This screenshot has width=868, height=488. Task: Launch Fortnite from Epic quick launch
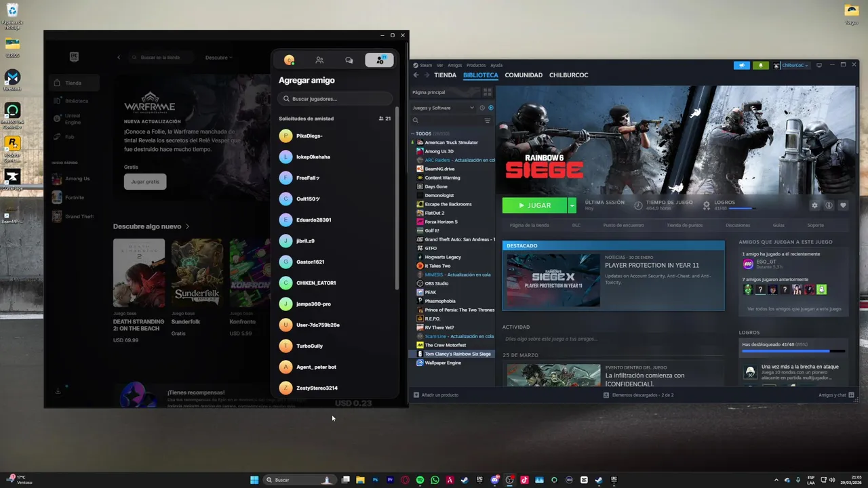[74, 198]
